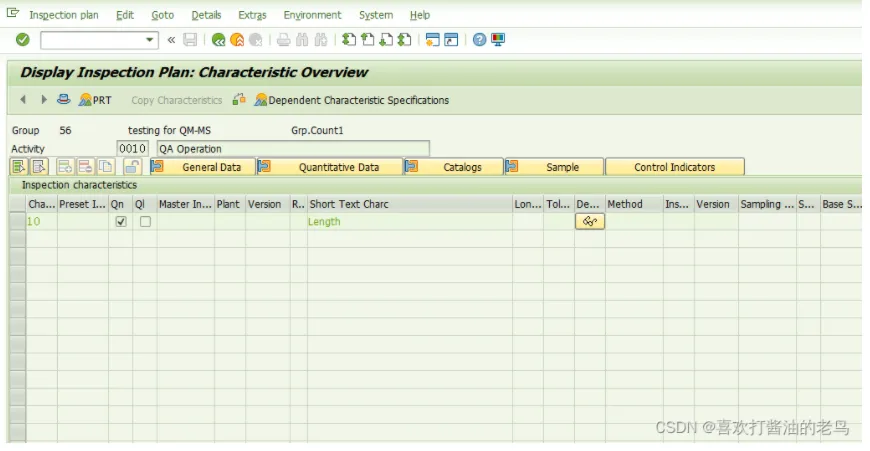Click the Select All rows icon

click(x=18, y=166)
